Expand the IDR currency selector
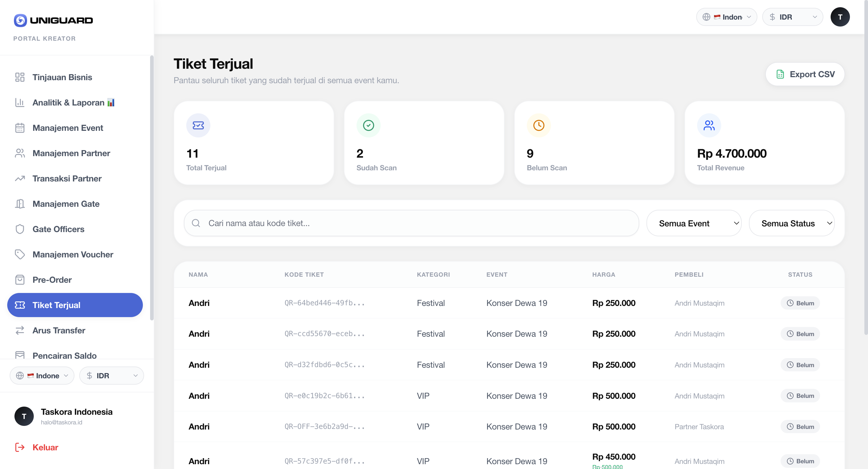868x469 pixels. tap(793, 17)
